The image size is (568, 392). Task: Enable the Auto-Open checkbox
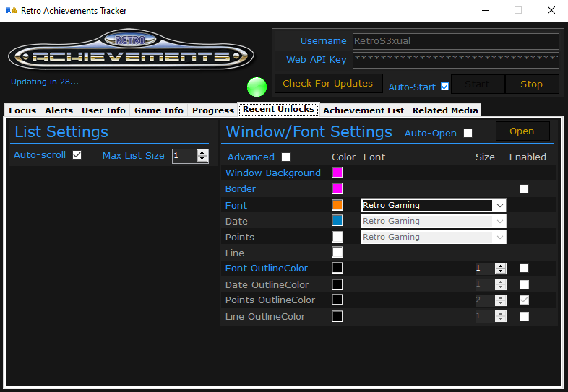pos(468,134)
